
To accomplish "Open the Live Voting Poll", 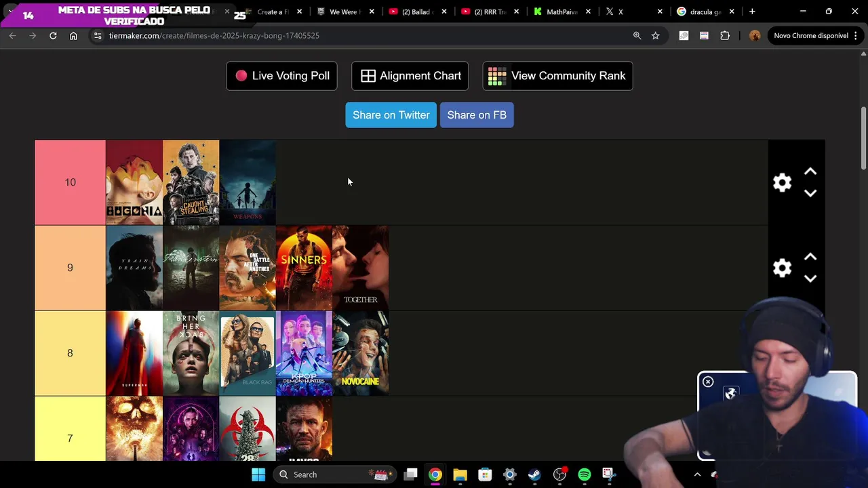I will coord(281,76).
